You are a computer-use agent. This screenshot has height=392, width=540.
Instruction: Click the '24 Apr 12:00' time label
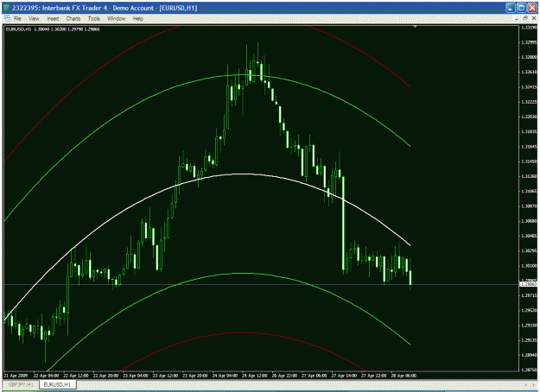click(x=255, y=376)
